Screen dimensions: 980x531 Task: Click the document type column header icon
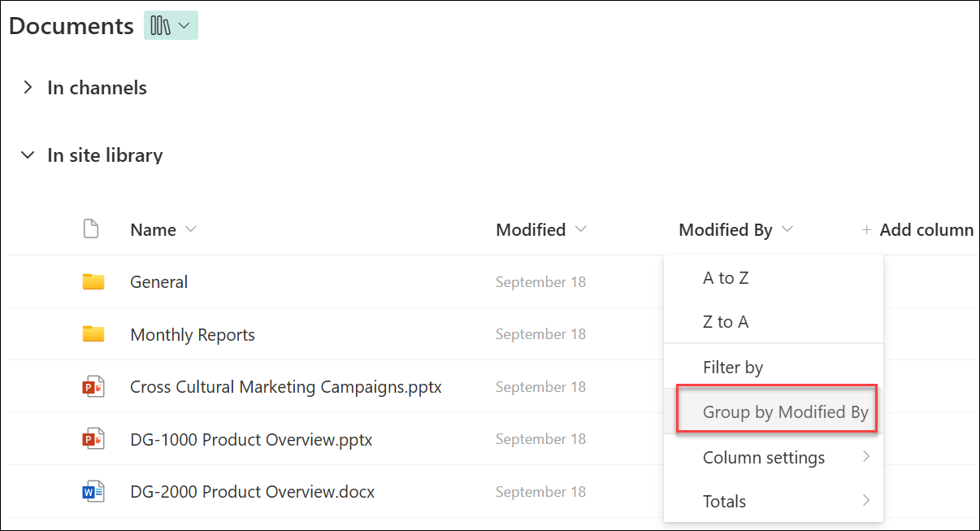coord(91,229)
